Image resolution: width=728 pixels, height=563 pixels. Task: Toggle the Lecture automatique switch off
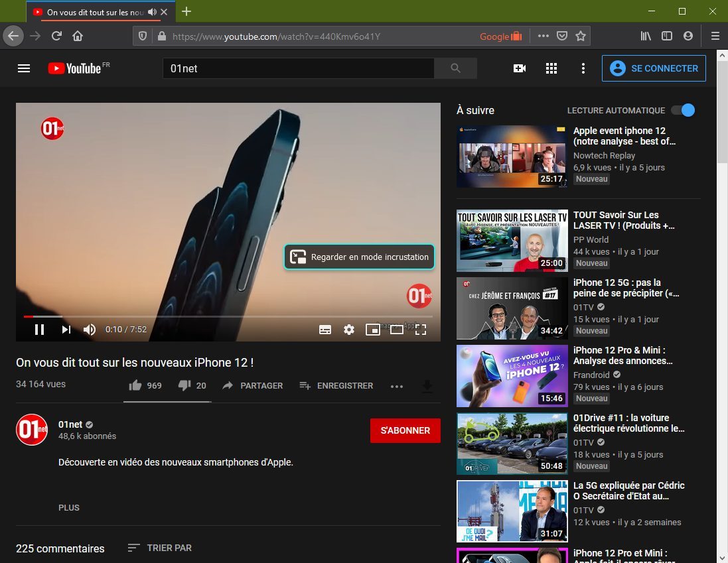(683, 110)
